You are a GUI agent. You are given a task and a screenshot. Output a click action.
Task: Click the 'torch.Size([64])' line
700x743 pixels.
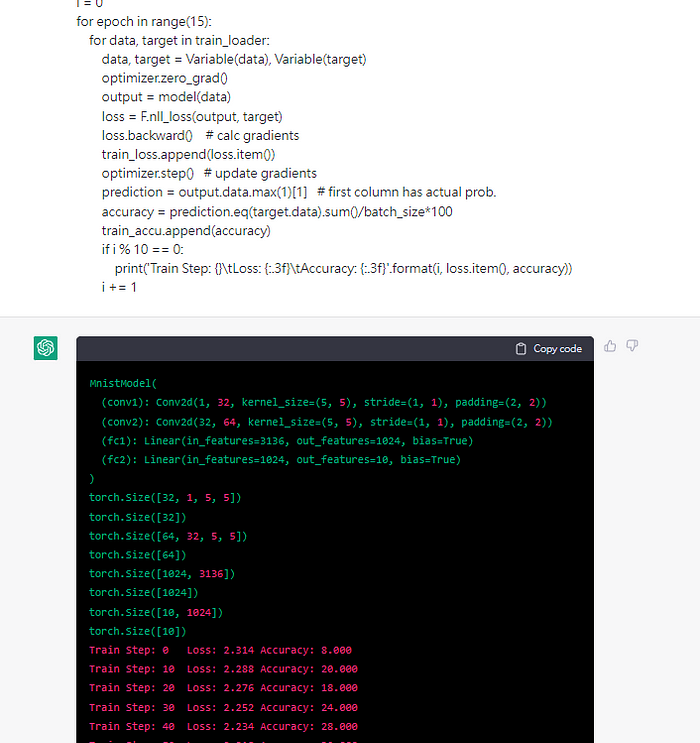[137, 555]
